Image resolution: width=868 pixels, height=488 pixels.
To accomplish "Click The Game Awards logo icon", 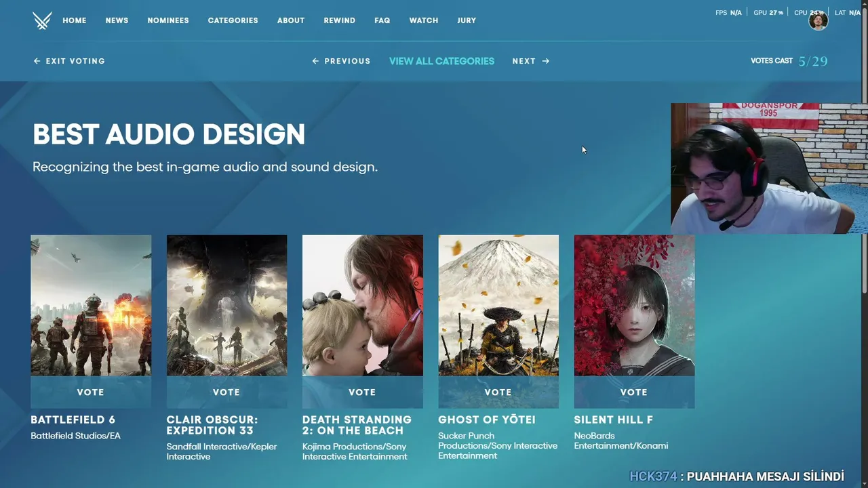I will click(x=42, y=20).
